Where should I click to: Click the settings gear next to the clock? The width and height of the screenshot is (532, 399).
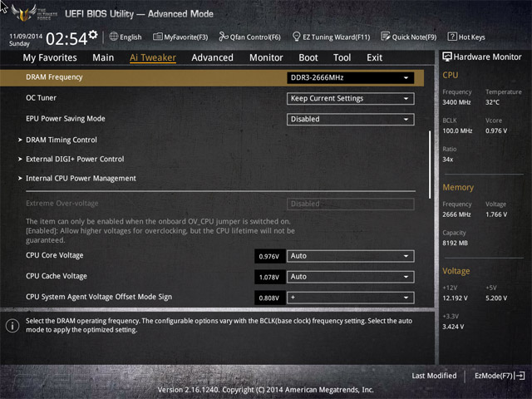[x=93, y=35]
